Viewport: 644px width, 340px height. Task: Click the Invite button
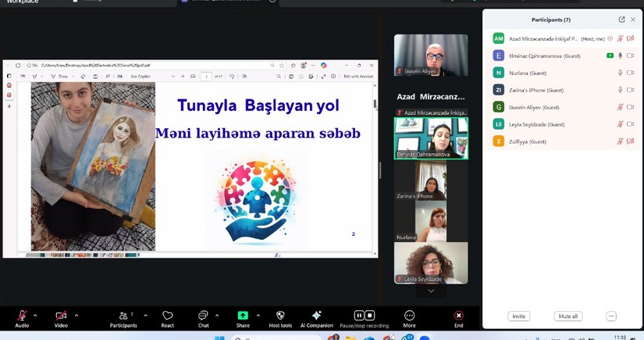pos(519,316)
